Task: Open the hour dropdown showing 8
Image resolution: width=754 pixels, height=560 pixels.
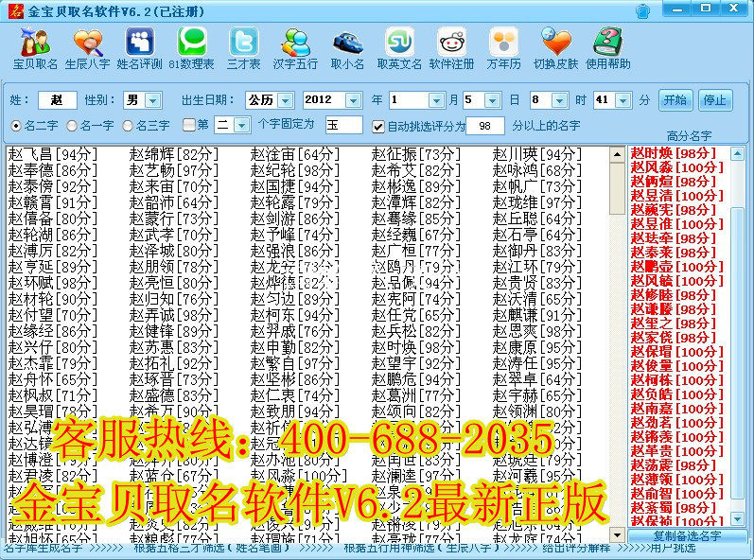Action: pyautogui.click(x=559, y=100)
